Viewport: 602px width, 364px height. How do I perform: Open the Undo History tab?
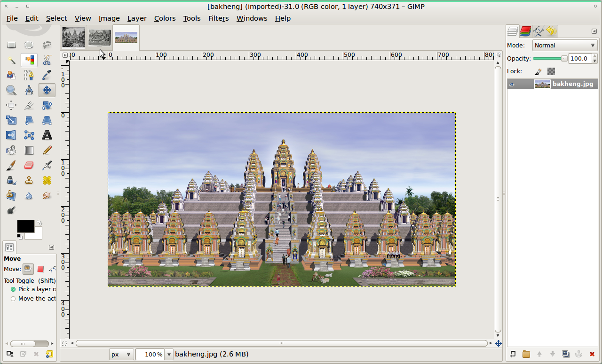point(550,30)
